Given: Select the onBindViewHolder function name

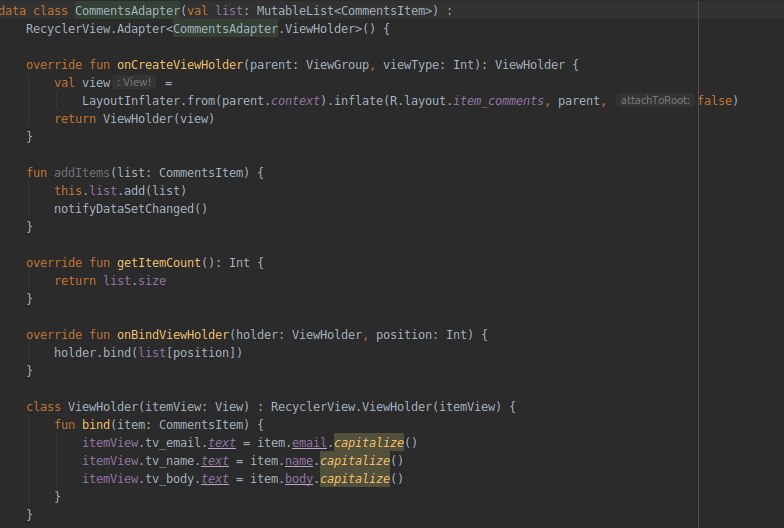Looking at the screenshot, I should click(x=173, y=334).
